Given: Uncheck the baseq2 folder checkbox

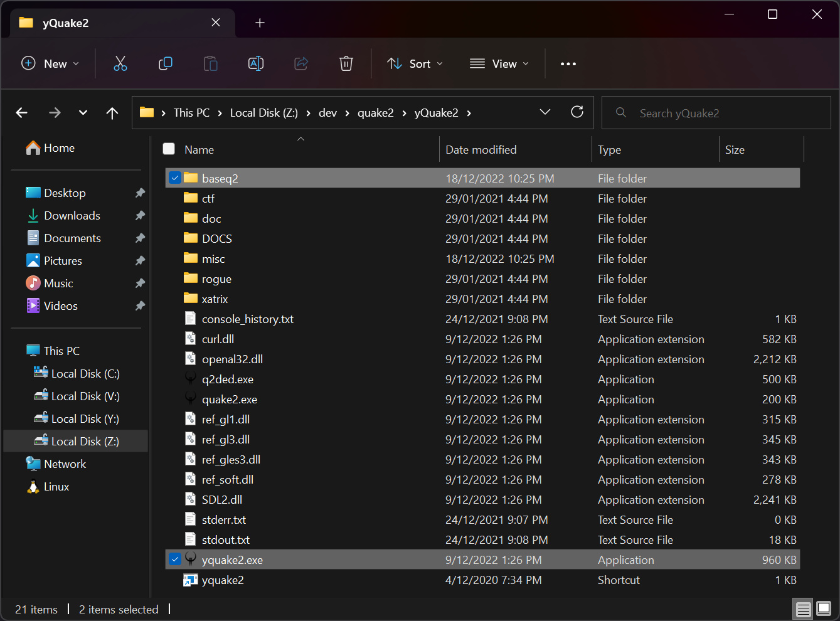Looking at the screenshot, I should [x=175, y=178].
